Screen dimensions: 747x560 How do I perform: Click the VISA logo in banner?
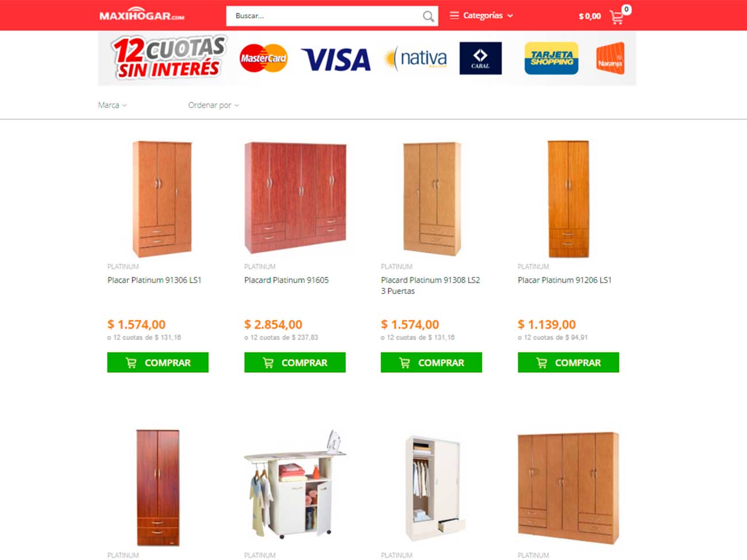click(x=336, y=60)
